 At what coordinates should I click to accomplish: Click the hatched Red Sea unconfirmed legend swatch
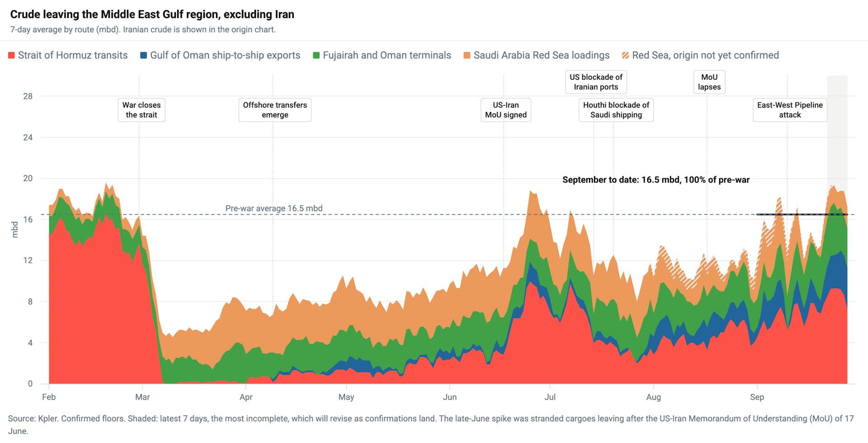(x=626, y=56)
